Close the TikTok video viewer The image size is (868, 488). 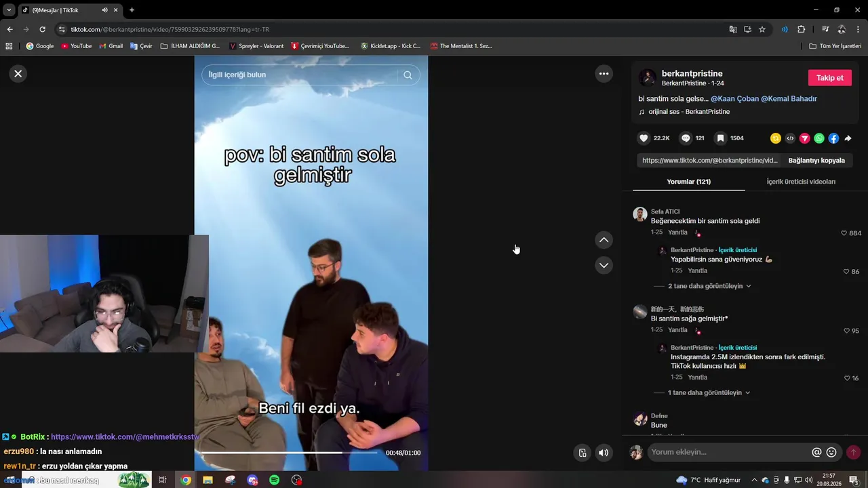click(18, 74)
